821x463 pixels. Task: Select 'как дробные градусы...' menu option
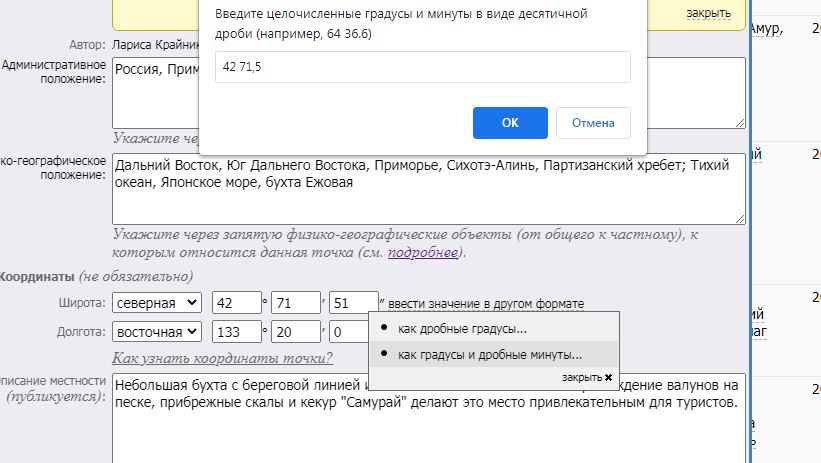pos(462,329)
